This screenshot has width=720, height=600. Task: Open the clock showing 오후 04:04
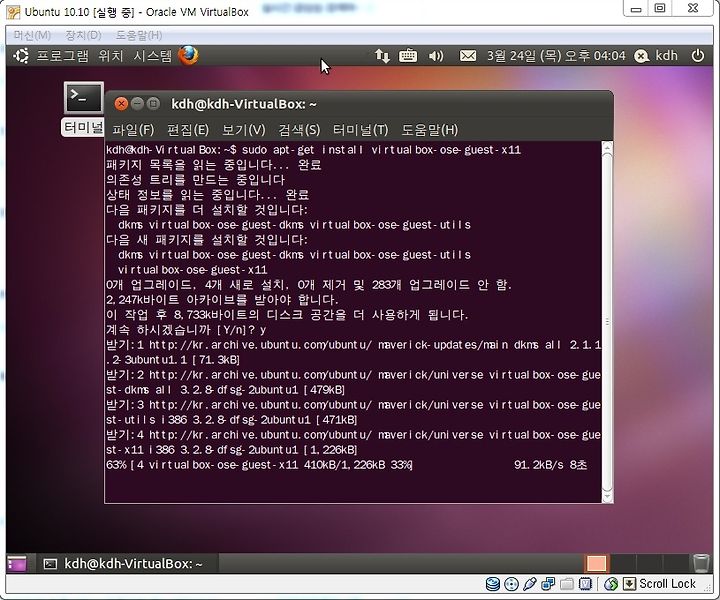(x=556, y=56)
